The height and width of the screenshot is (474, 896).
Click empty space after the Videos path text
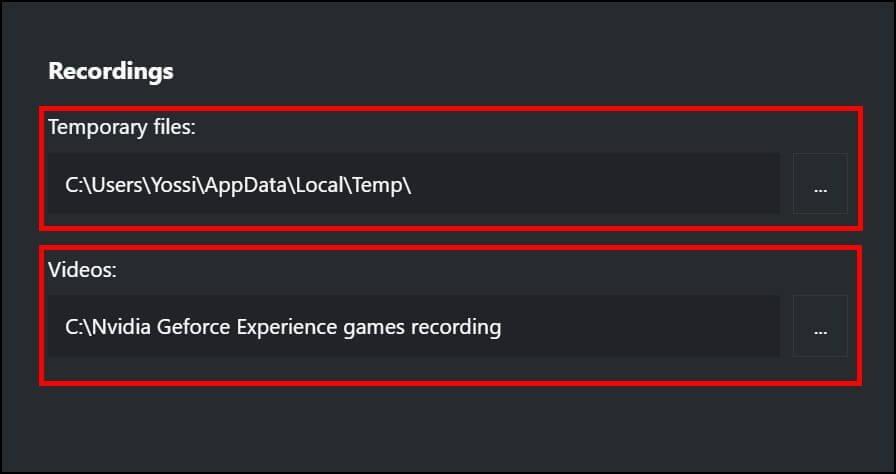(640, 326)
